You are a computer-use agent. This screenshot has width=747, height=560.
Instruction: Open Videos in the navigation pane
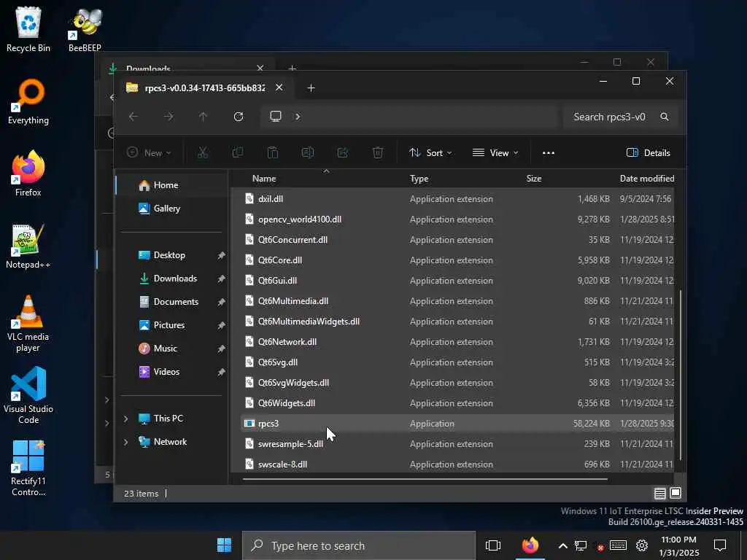click(x=171, y=372)
